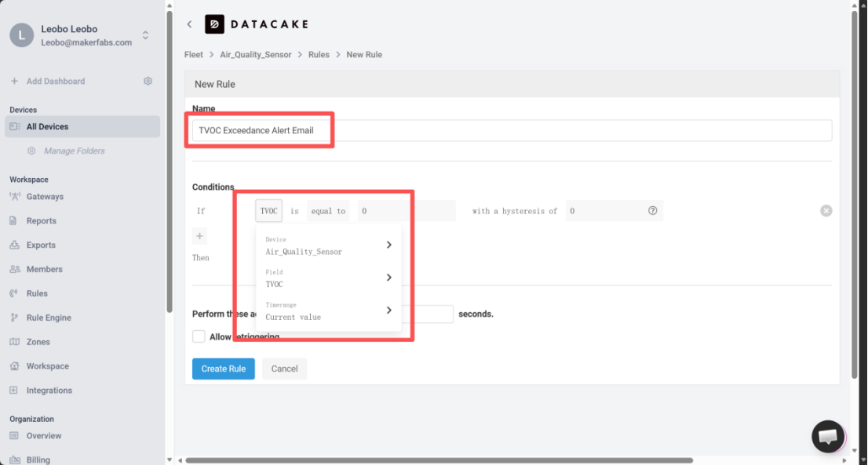
Task: Click the Overview organization icon
Action: click(14, 436)
